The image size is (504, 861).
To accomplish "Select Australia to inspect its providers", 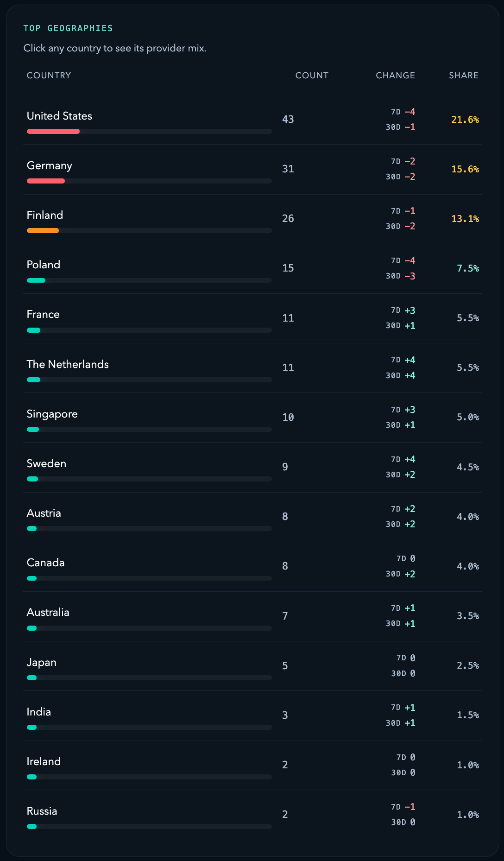I will [48, 612].
